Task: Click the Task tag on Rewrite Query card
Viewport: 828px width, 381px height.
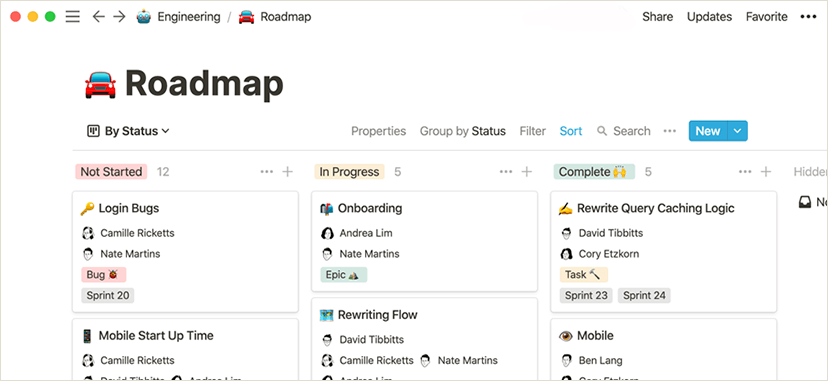Action: 584,274
